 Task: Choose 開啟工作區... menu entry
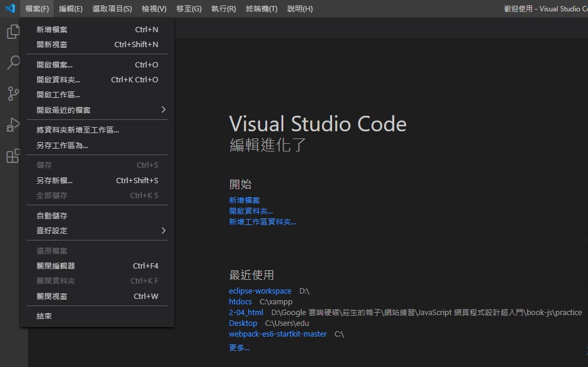click(97, 95)
